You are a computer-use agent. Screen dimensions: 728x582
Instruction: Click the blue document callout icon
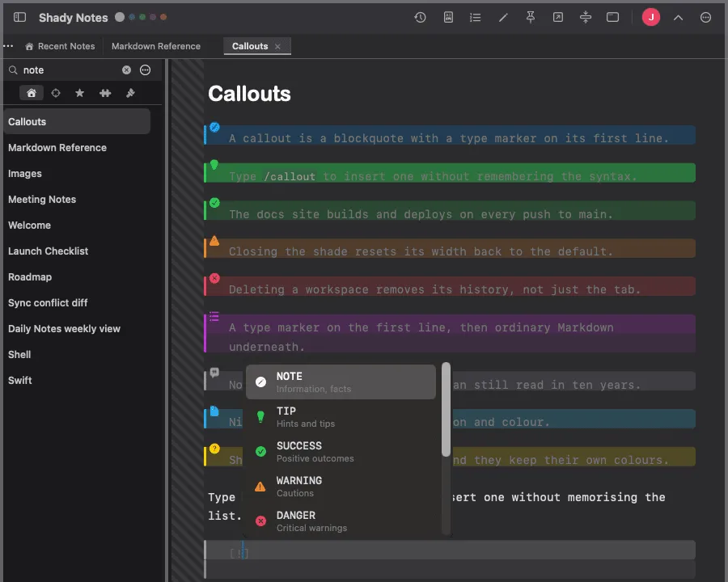coord(214,411)
